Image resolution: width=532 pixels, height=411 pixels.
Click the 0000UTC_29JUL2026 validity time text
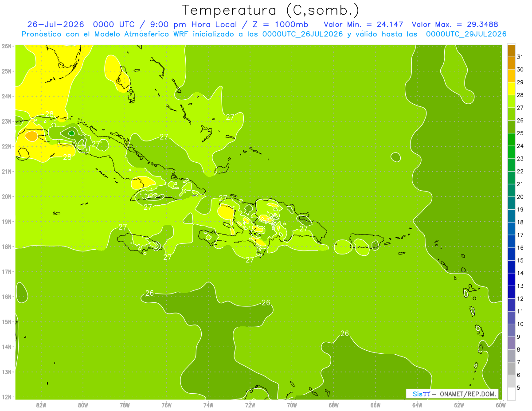coord(466,34)
